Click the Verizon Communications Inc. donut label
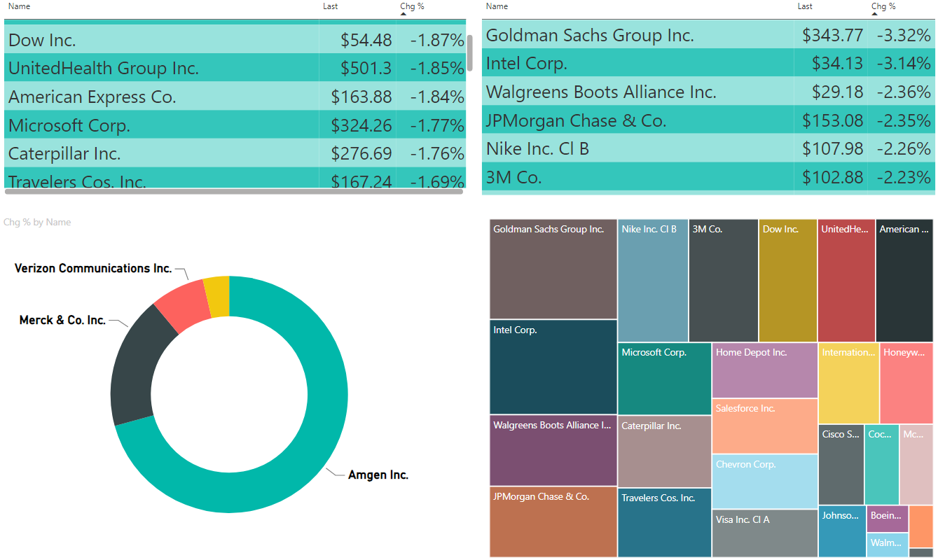 click(93, 269)
